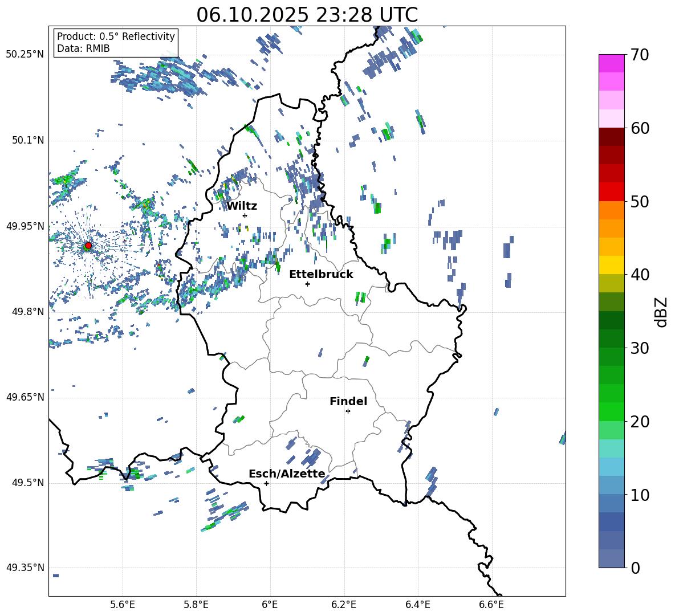Image resolution: width=675 pixels, height=616 pixels.
Task: Click the 49.8°N latitude label
Action: [x=28, y=312]
